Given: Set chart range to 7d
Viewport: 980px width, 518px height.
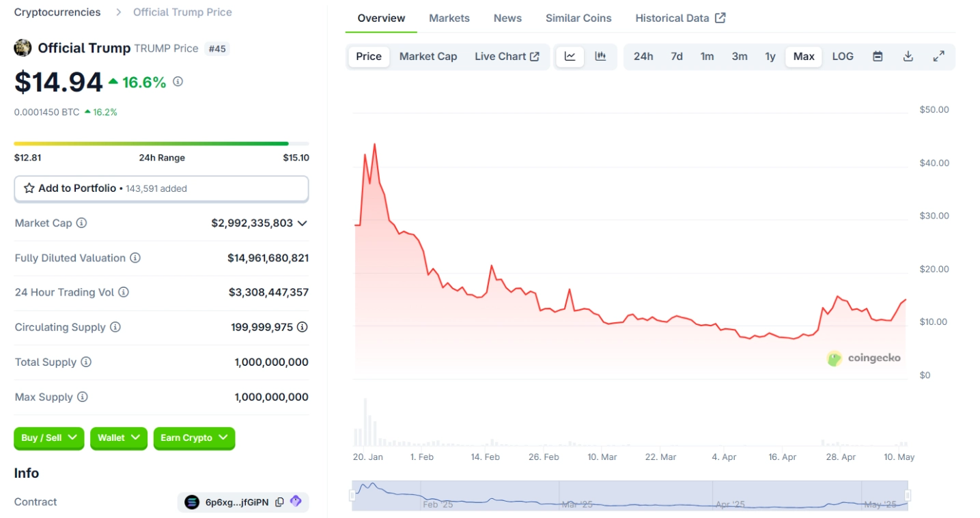Looking at the screenshot, I should pyautogui.click(x=677, y=57).
